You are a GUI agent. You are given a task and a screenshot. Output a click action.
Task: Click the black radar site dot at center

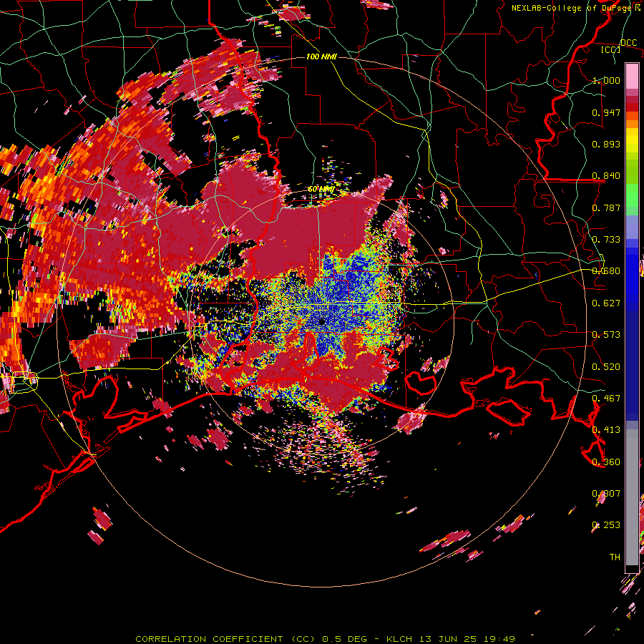(x=322, y=322)
